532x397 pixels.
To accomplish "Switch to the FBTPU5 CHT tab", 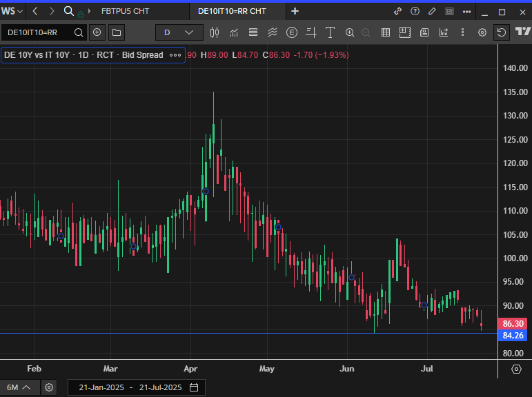I will point(125,11).
